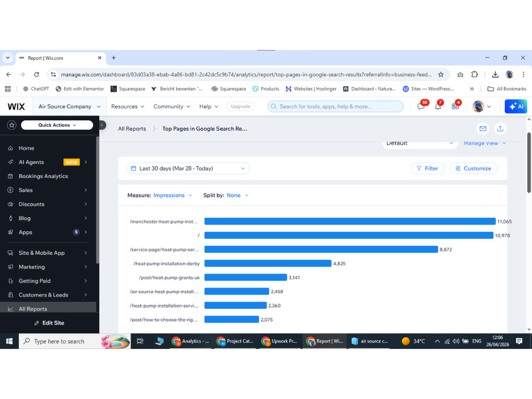
Task: Open Windows Start menu
Action: (x=9, y=342)
